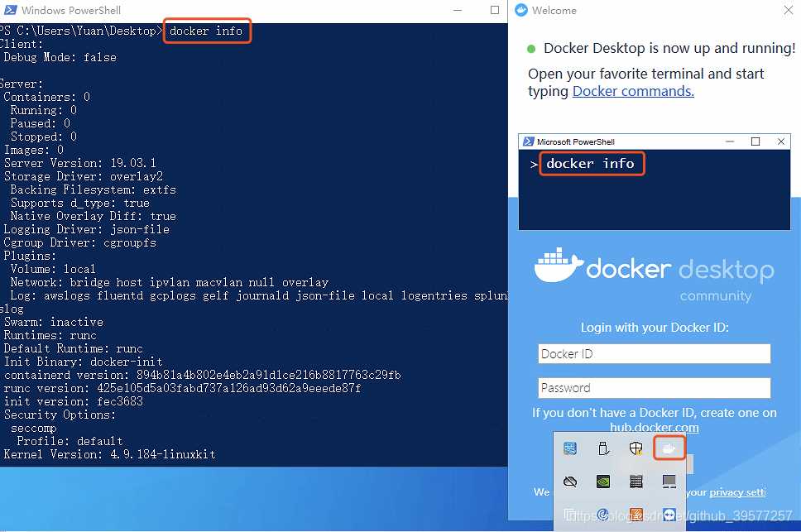
Task: Click the 'Network: bridge host ipvlan' line
Action: pyautogui.click(x=169, y=282)
